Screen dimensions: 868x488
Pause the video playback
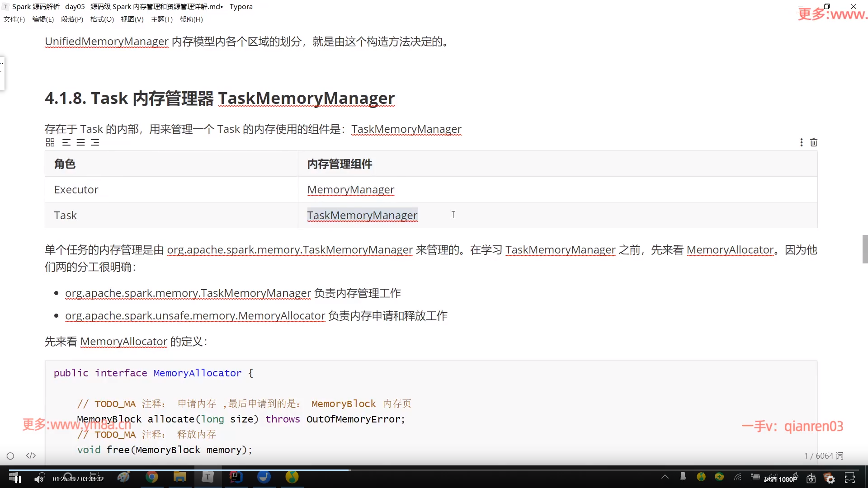(17, 479)
